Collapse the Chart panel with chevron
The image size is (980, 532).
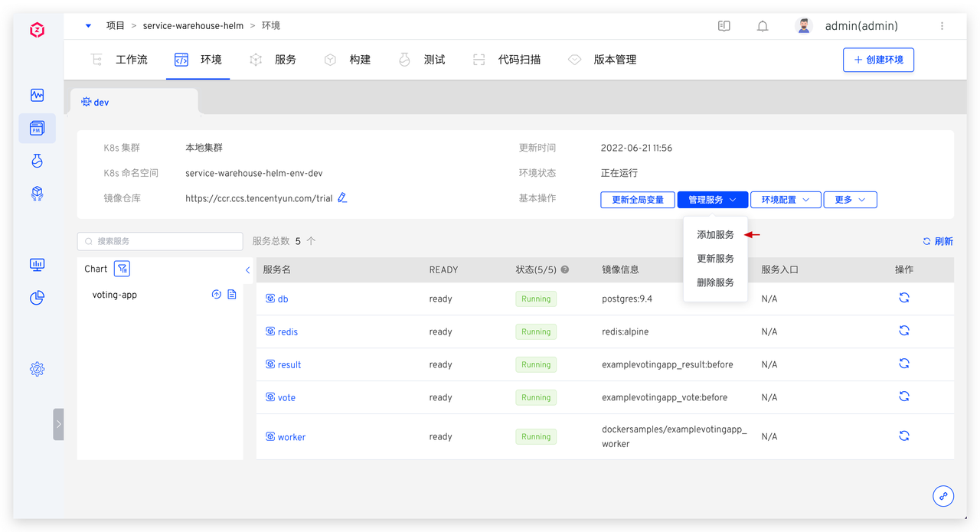pyautogui.click(x=247, y=270)
